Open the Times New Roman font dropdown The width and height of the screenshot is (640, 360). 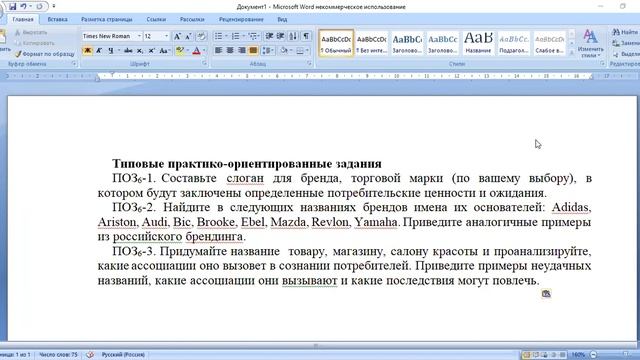139,36
